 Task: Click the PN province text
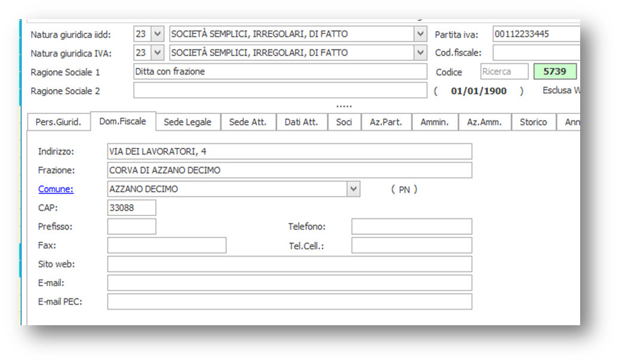[x=405, y=190]
